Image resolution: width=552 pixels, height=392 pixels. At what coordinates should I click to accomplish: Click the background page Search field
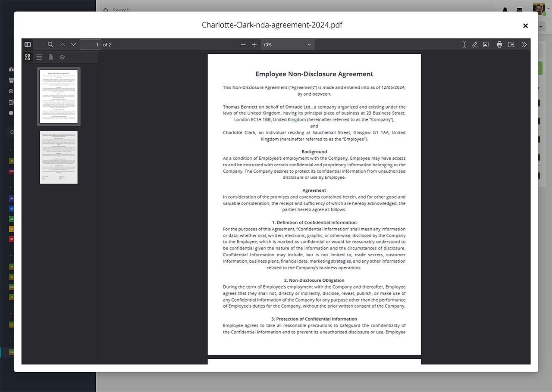coord(298,9)
